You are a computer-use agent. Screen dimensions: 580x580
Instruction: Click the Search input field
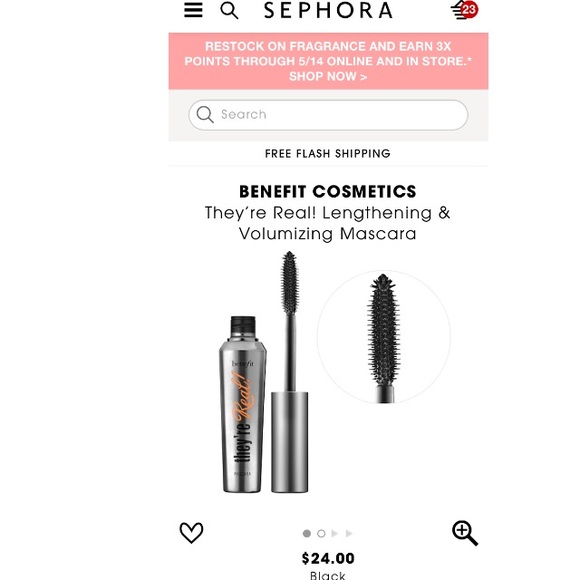click(328, 115)
